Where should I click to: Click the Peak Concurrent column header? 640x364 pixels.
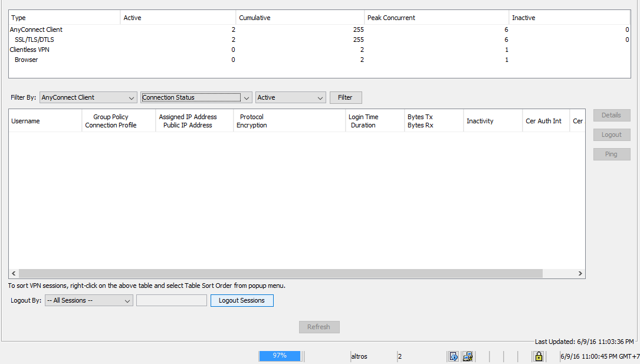click(436, 18)
